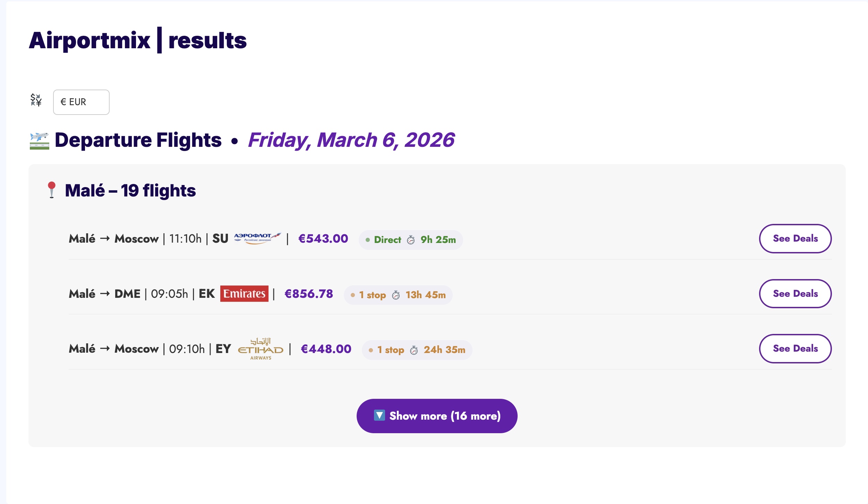Click the €448.00 Etihad price
The height and width of the screenshot is (504, 868).
326,349
